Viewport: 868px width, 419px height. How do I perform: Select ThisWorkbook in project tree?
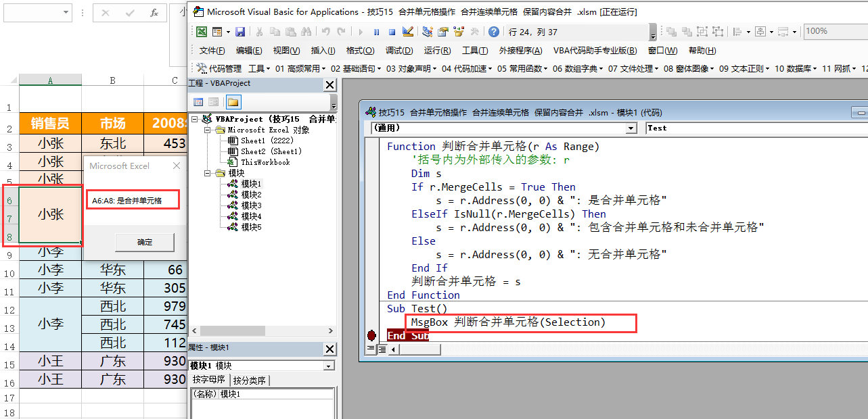click(265, 162)
